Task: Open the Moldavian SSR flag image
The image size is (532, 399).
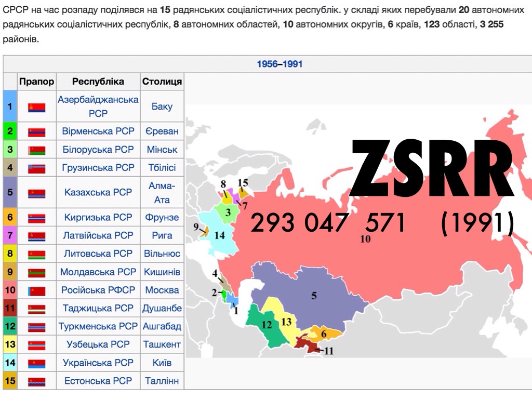Action: tap(36, 272)
